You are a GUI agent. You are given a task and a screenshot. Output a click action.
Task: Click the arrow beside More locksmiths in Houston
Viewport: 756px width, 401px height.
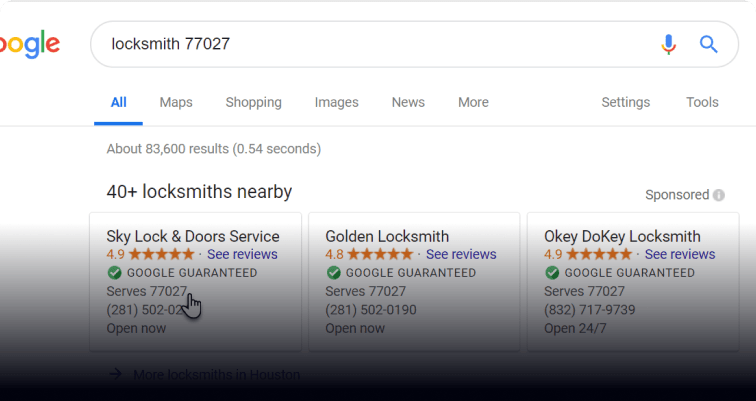coord(115,375)
